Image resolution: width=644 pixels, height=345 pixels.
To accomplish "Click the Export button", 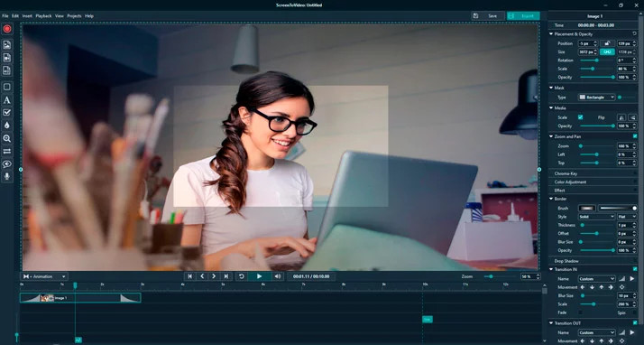I will pyautogui.click(x=523, y=16).
